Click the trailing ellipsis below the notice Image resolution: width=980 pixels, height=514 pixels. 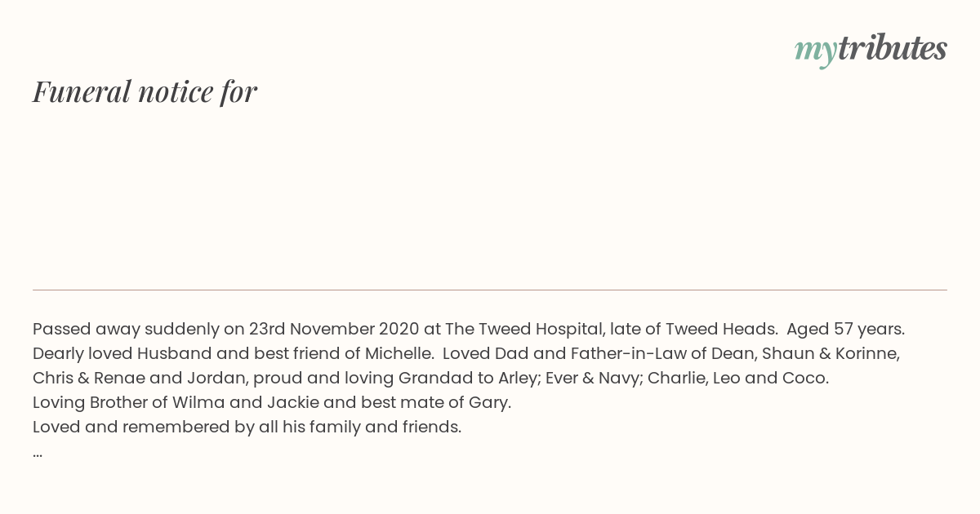pyautogui.click(x=38, y=452)
